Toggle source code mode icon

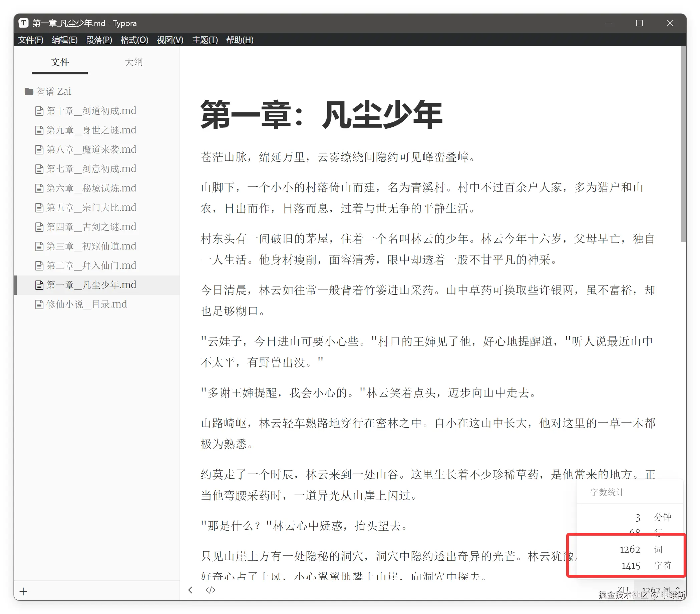210,590
